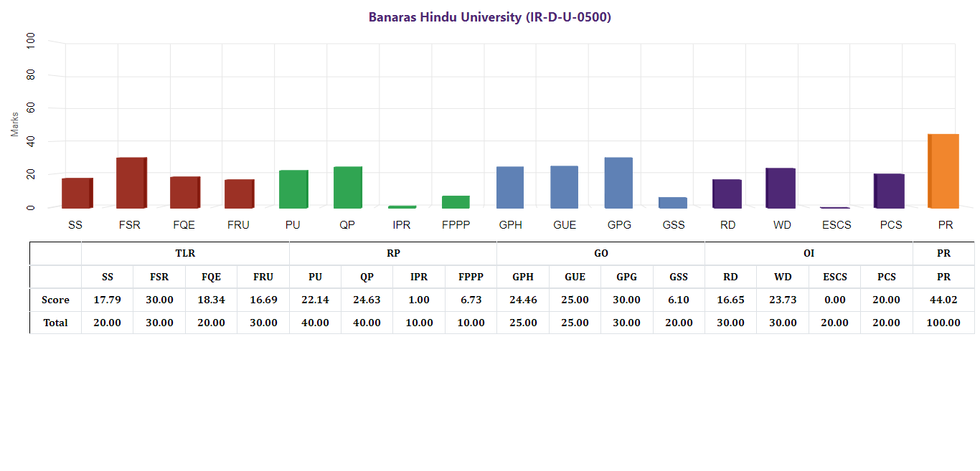Click the 44.02 PR score cell
980x471 pixels.
click(x=943, y=300)
